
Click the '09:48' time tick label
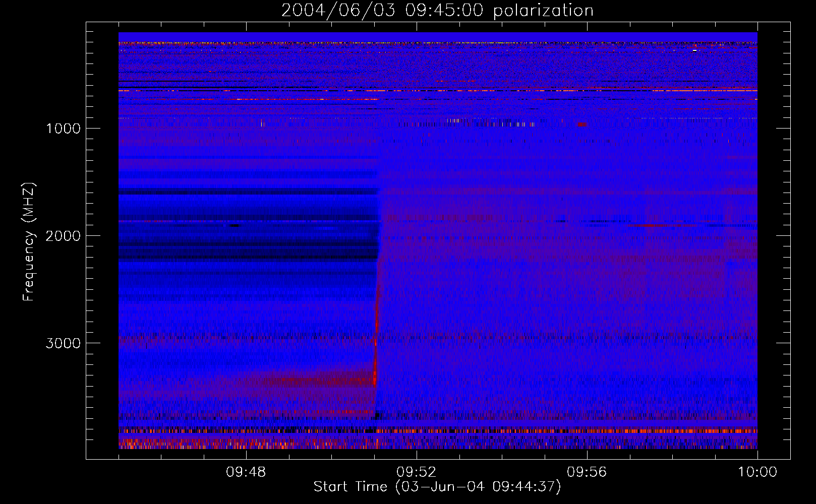pos(246,472)
